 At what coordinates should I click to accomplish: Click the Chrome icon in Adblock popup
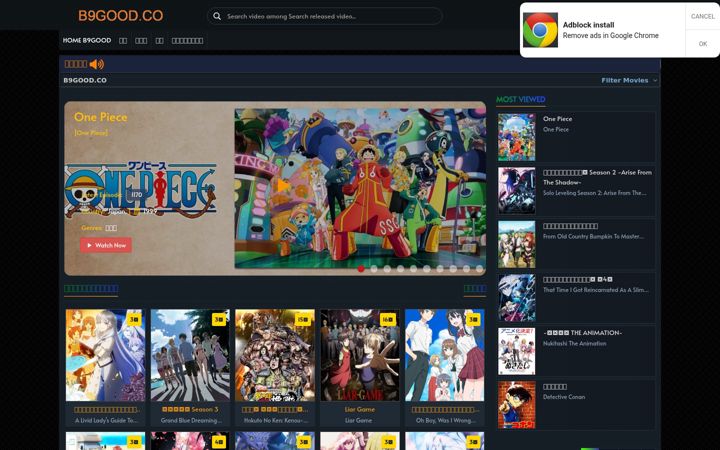(540, 30)
